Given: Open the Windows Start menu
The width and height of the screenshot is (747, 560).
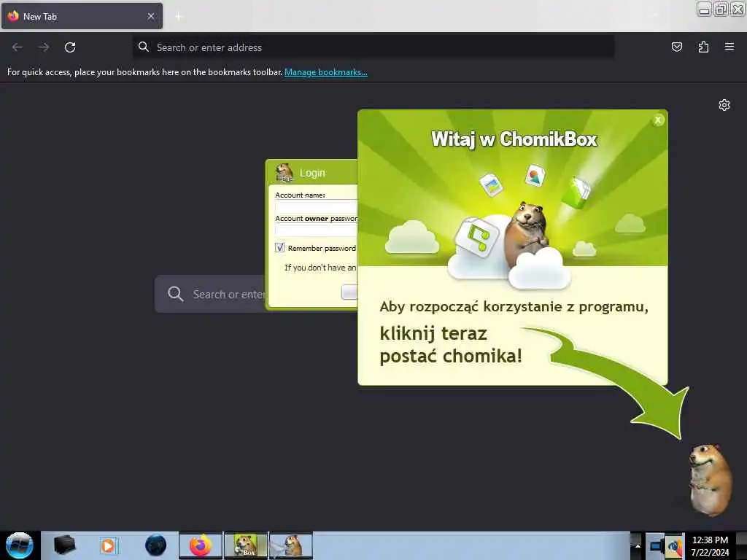Looking at the screenshot, I should tap(20, 545).
